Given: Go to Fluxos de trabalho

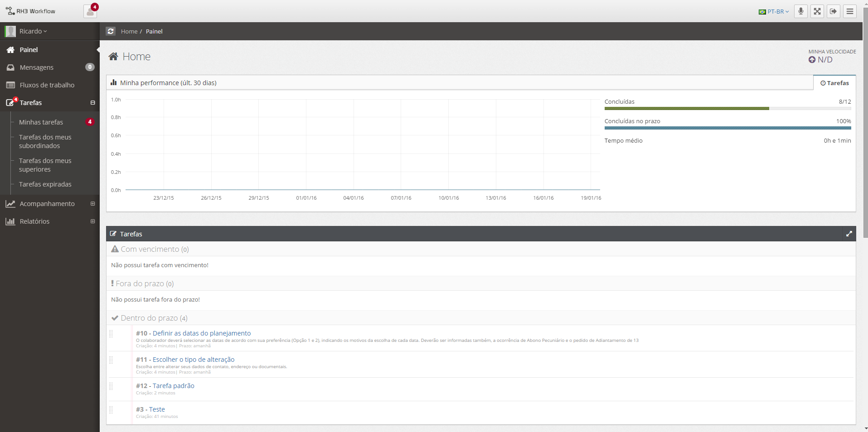Looking at the screenshot, I should coord(47,85).
